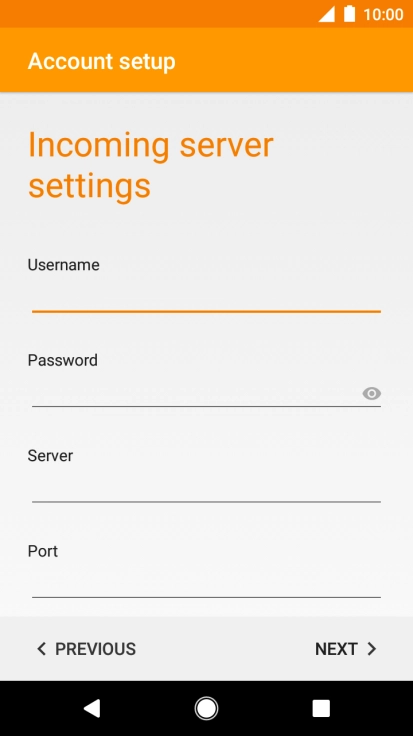Screen dimensions: 413x736
Task: Tap the Incoming server settings heading
Action: point(150,165)
